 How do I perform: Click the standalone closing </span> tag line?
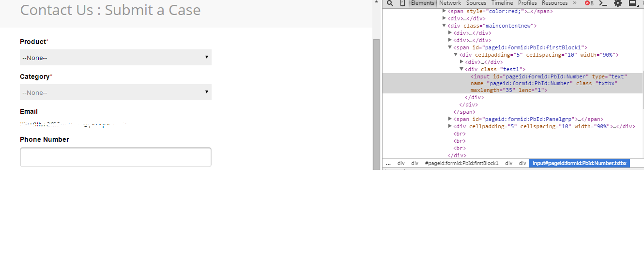click(464, 112)
